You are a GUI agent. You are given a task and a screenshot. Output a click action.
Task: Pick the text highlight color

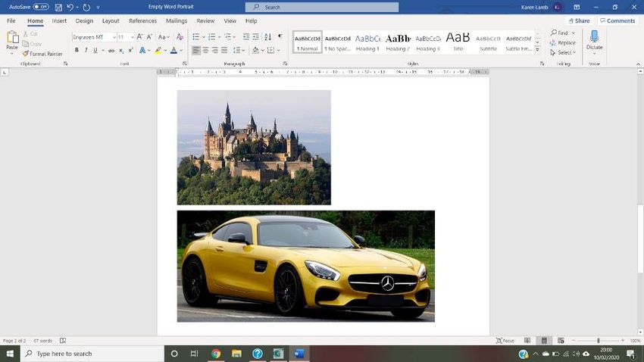158,50
